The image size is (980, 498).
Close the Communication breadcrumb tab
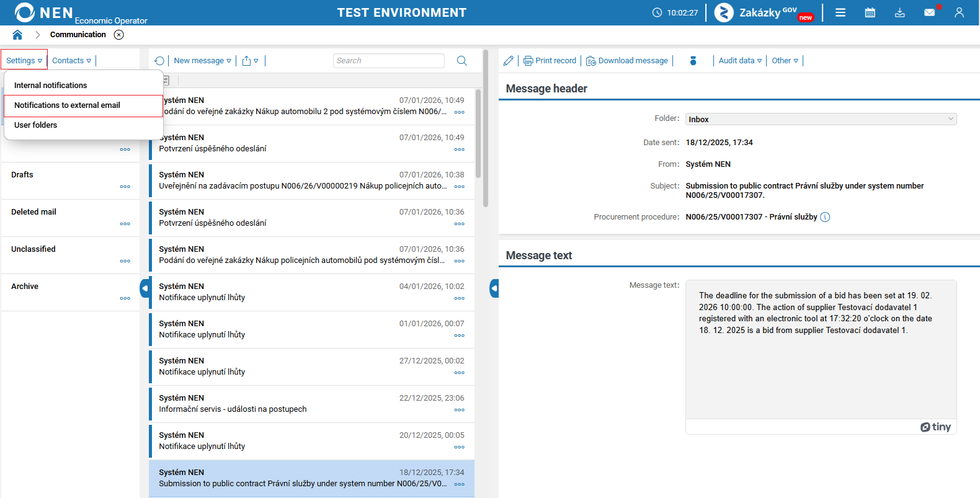coord(119,35)
